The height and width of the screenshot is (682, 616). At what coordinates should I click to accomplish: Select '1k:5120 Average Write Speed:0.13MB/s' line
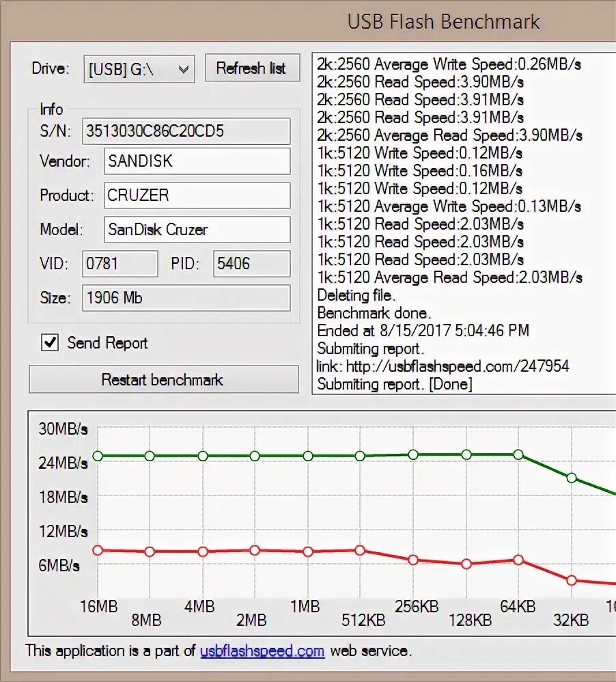[449, 206]
